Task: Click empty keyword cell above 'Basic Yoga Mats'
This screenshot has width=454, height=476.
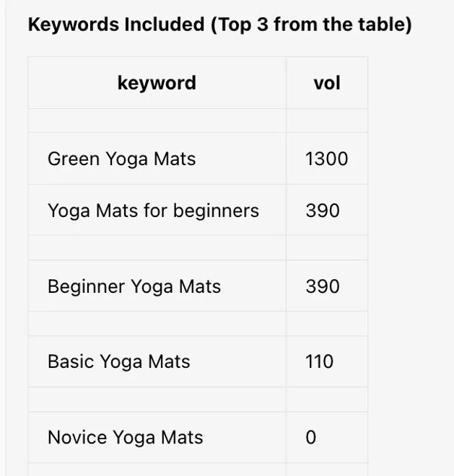Action: point(157,324)
